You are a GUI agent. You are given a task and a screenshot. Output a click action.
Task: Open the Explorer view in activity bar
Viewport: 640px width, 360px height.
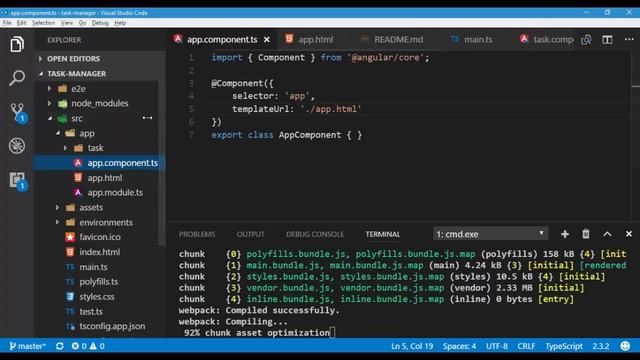pos(17,44)
